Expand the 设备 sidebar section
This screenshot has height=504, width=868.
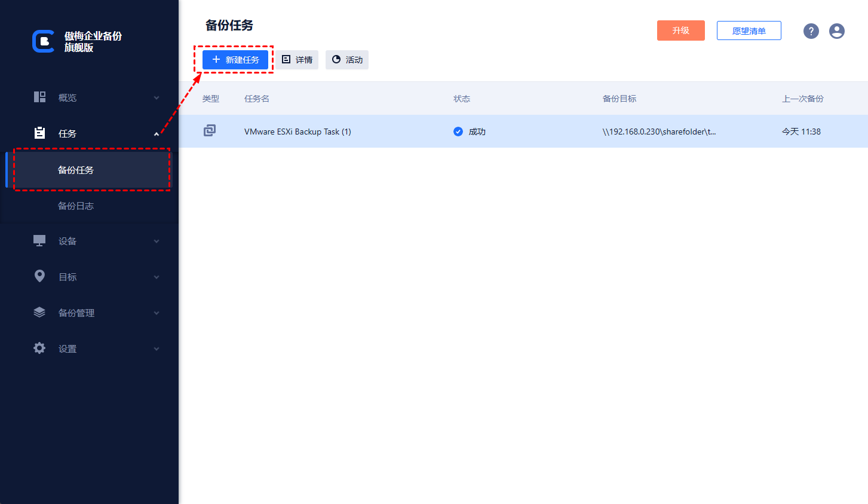156,241
